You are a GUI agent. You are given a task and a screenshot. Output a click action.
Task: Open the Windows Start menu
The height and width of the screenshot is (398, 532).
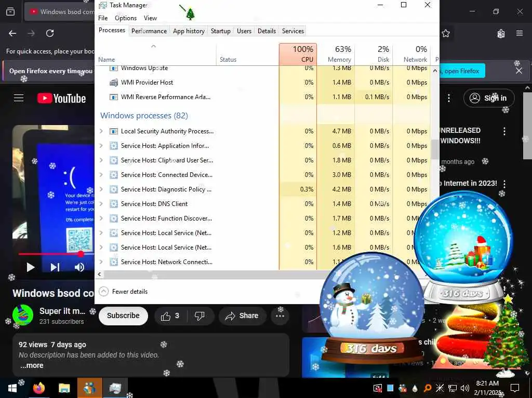coord(12,388)
